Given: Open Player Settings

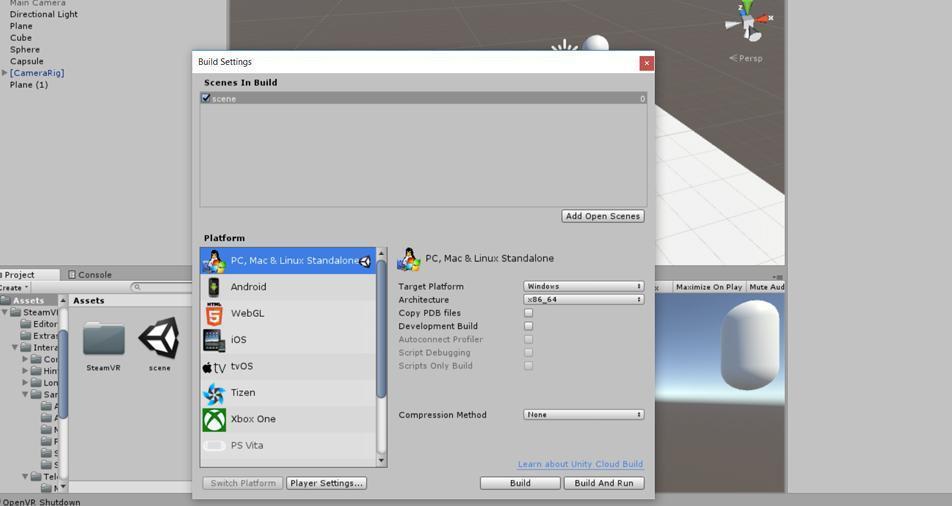Looking at the screenshot, I should click(326, 484).
